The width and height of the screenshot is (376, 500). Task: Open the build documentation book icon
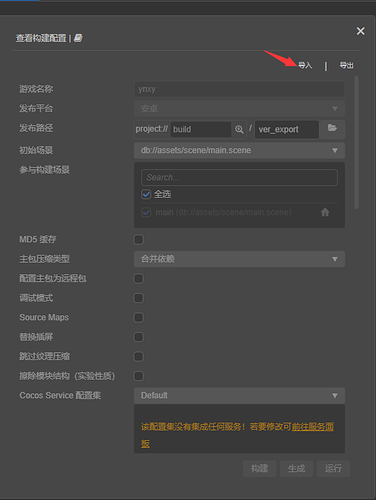pos(78,38)
